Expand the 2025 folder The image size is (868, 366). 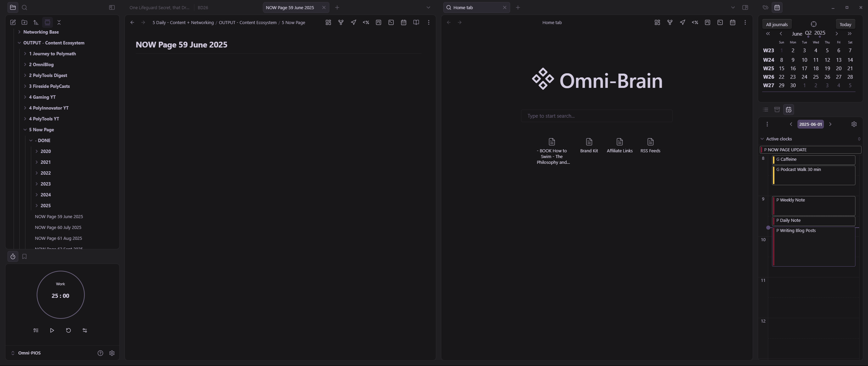pyautogui.click(x=37, y=206)
